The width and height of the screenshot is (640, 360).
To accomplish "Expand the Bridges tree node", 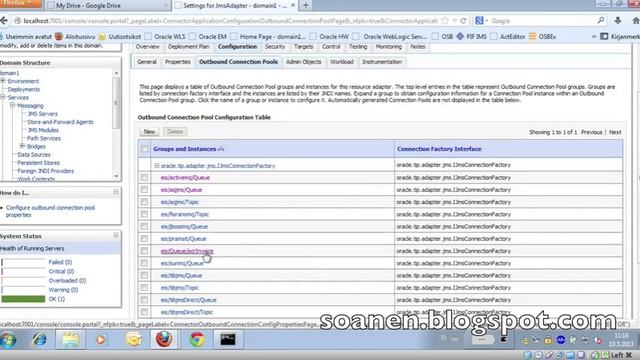I will coord(22,146).
